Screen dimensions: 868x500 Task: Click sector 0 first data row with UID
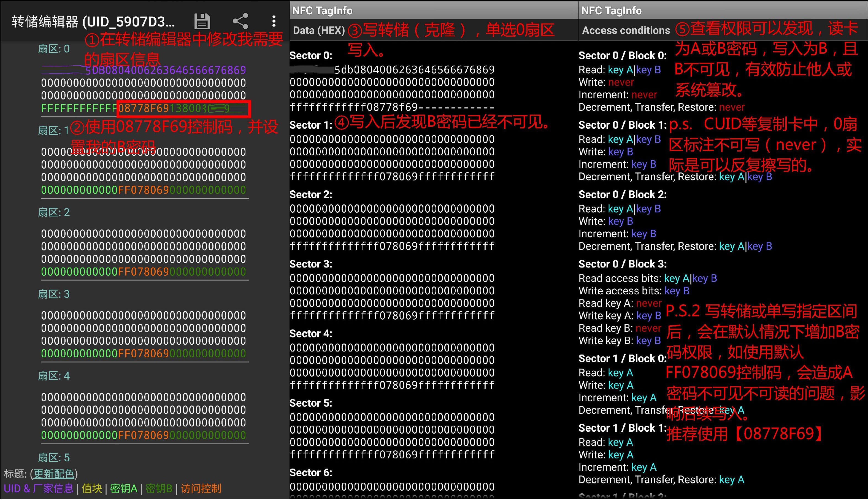tap(144, 71)
